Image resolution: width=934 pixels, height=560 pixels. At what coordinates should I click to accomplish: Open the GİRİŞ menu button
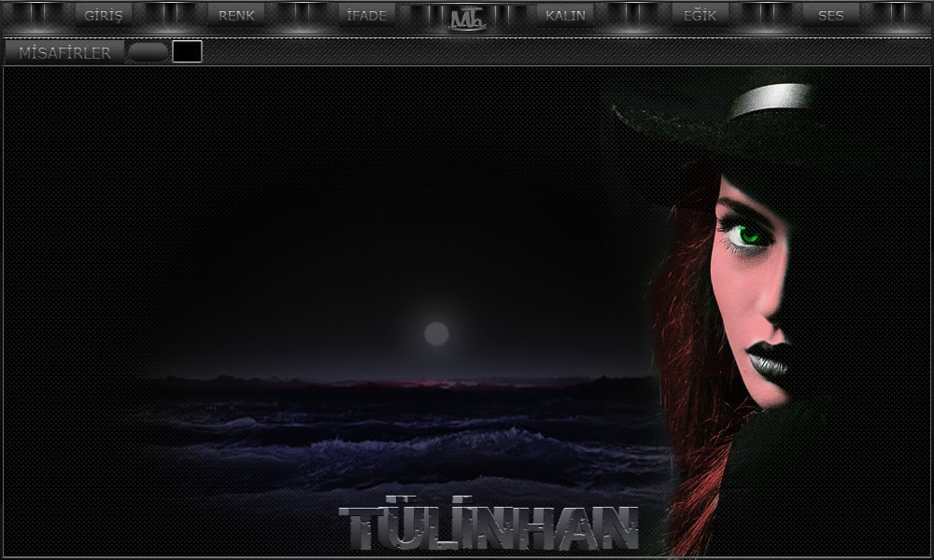pos(103,15)
